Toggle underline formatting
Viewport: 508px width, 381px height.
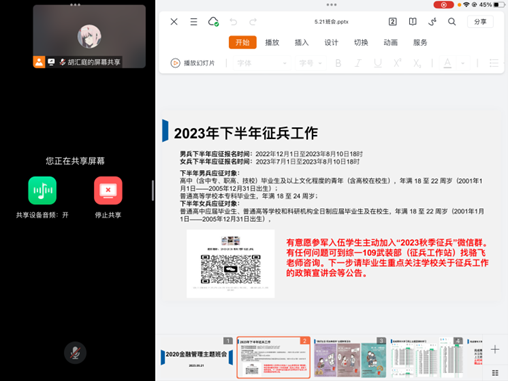pyautogui.click(x=378, y=63)
